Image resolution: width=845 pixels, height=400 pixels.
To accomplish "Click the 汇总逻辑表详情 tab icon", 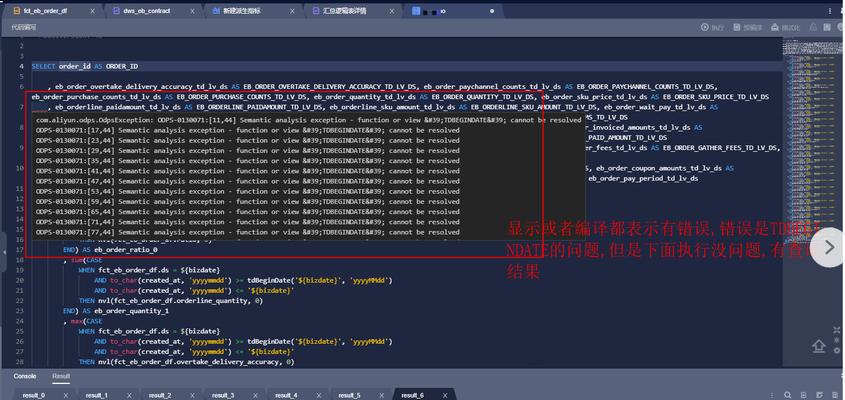I will tap(316, 11).
